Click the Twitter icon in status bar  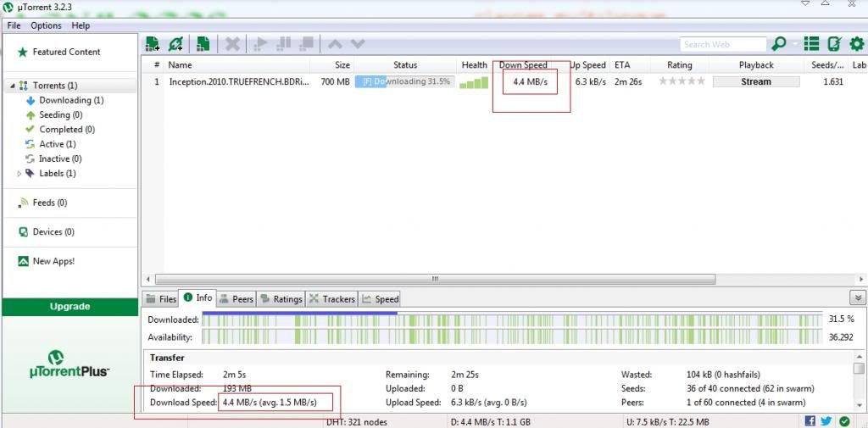pos(826,420)
